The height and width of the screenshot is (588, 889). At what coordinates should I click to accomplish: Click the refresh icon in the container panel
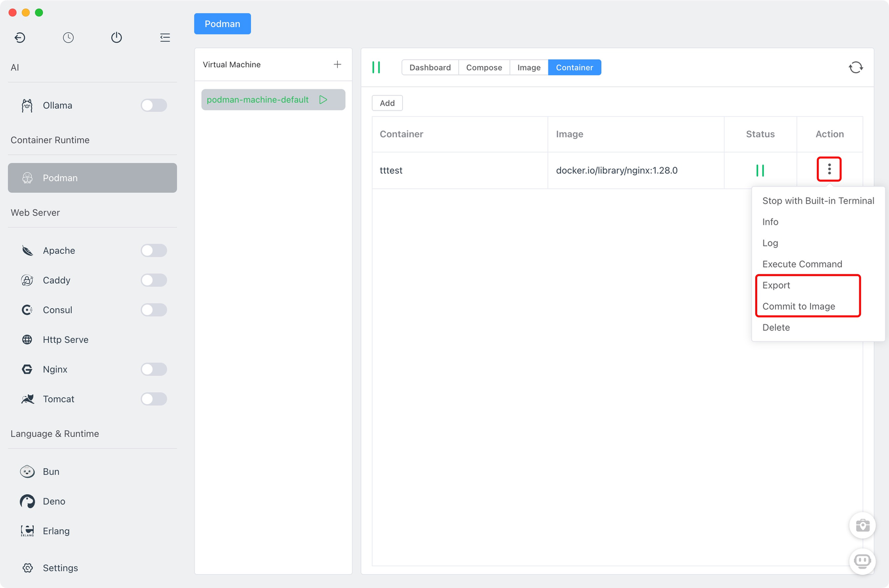(856, 67)
